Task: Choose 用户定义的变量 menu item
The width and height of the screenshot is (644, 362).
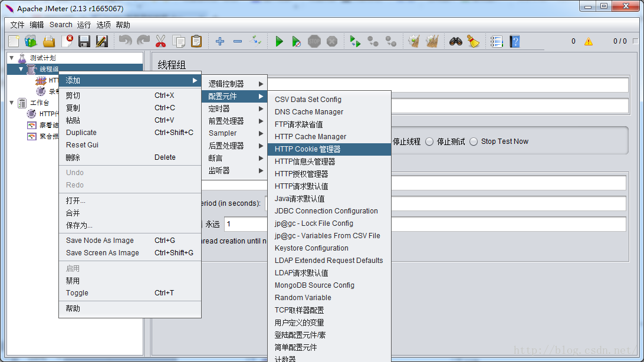Action: 330,322
